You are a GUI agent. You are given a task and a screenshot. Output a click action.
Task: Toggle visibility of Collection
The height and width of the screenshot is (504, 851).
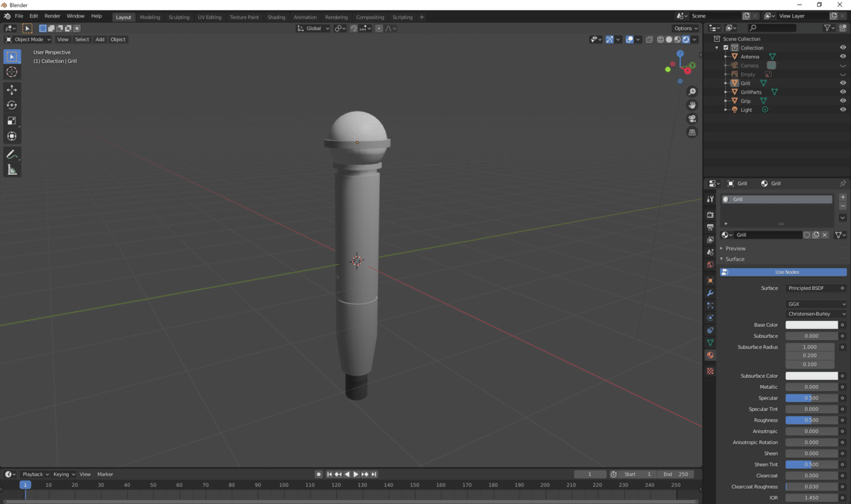843,47
